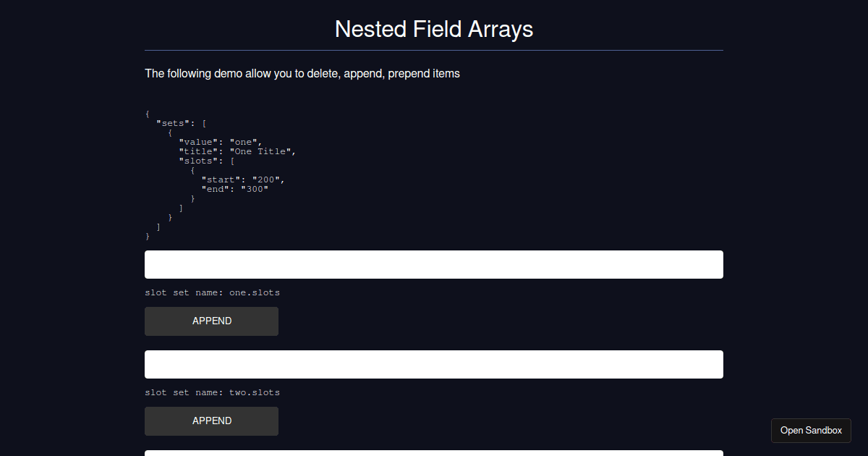Click inside the one.slots input field
Image resolution: width=868 pixels, height=456 pixels.
pos(433,264)
